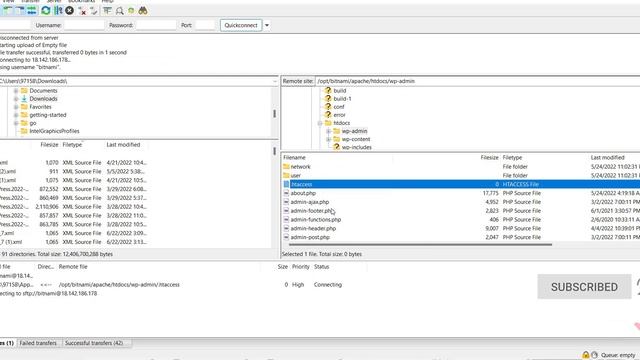This screenshot has height=360, width=640.
Task: Expand the Favorites folder in local tree
Action: 16,107
